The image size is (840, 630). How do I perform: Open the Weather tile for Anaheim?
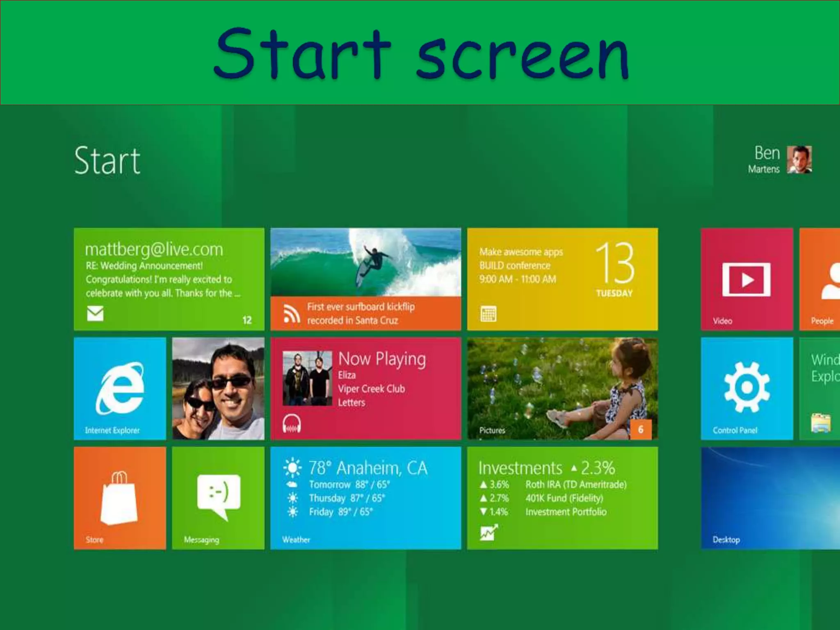[x=365, y=498]
